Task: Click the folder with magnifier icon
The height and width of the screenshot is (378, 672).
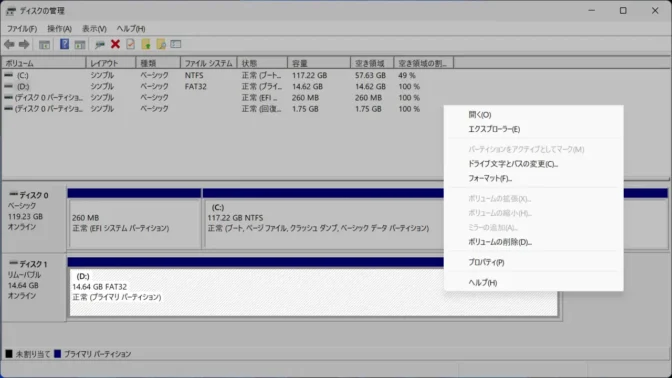Action: point(161,44)
